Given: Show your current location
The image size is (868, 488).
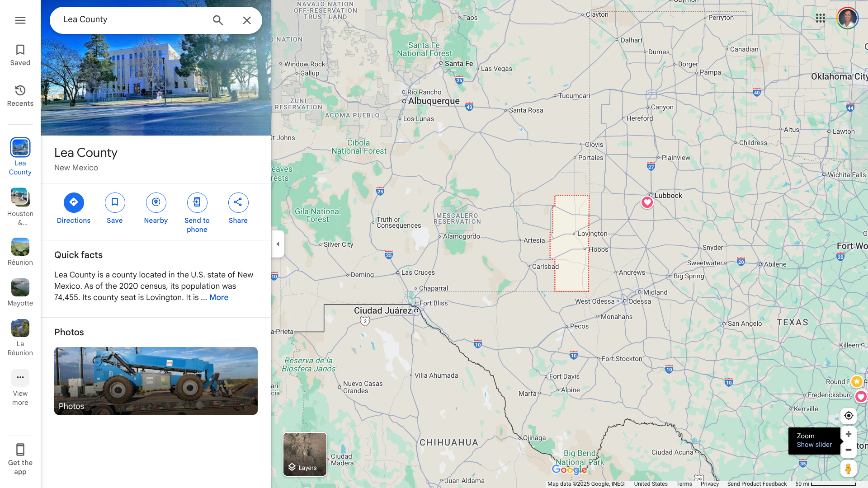Looking at the screenshot, I should point(849,416).
